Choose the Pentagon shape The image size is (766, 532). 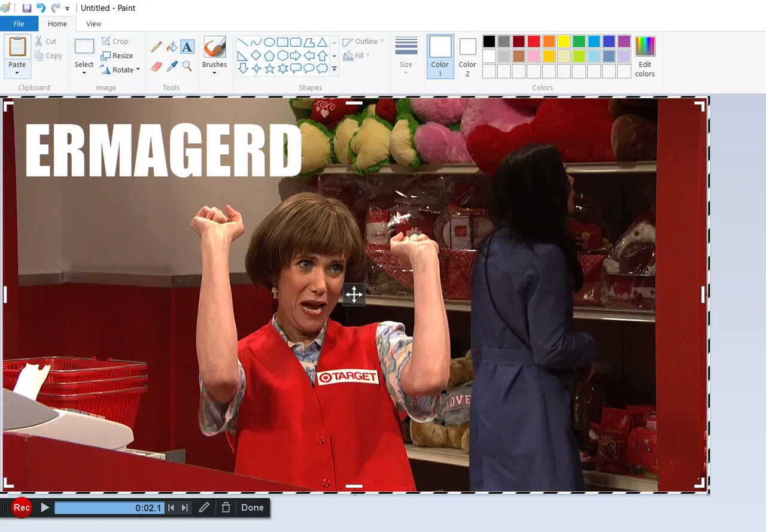click(269, 56)
